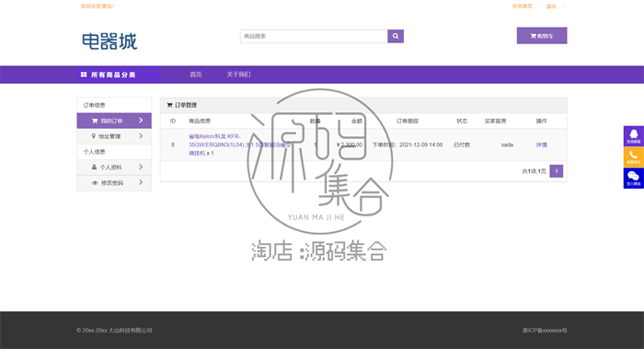The image size is (644, 349).
Task: Click the chevron on 修改密码 row
Action: (x=141, y=182)
